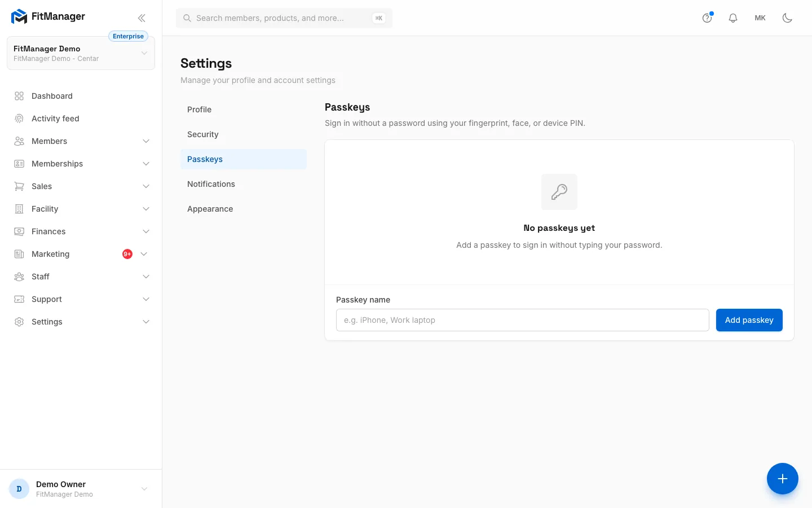Click the Memberships card icon
This screenshot has height=508, width=812.
[x=19, y=164]
